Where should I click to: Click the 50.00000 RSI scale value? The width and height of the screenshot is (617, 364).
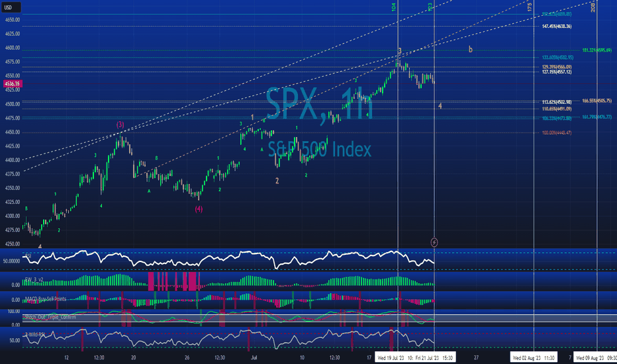[x=11, y=261]
